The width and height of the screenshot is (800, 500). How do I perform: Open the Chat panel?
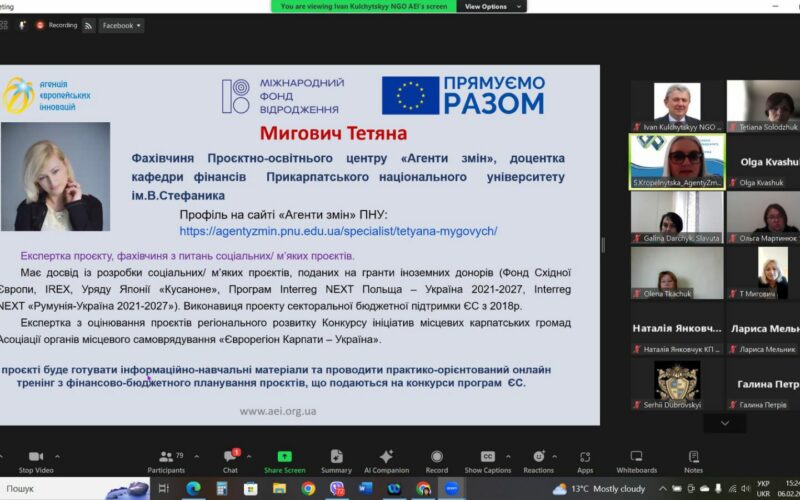coord(230,458)
